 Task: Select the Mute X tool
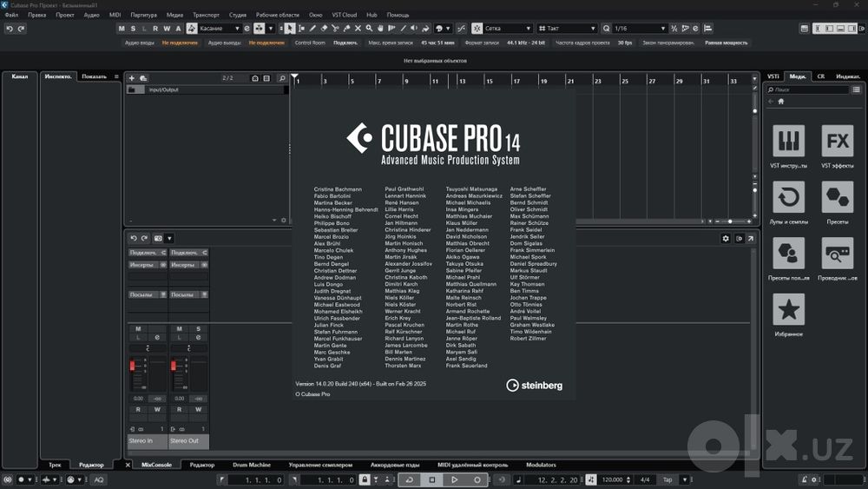tap(358, 29)
